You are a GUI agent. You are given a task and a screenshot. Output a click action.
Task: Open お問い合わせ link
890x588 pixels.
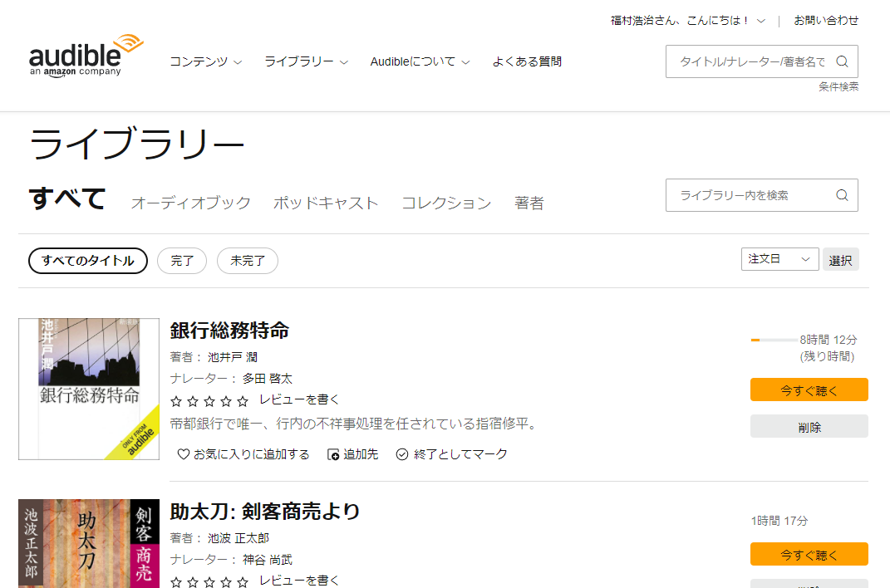pyautogui.click(x=826, y=21)
